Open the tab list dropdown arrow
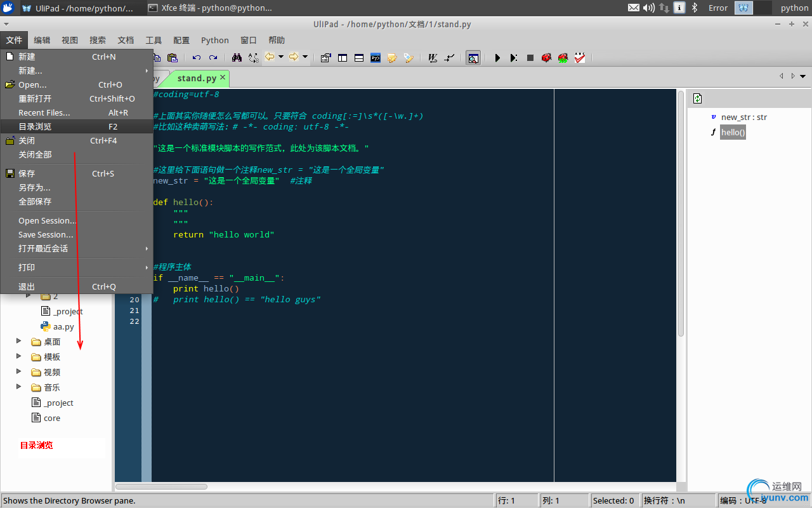The width and height of the screenshot is (812, 508). pyautogui.click(x=803, y=76)
